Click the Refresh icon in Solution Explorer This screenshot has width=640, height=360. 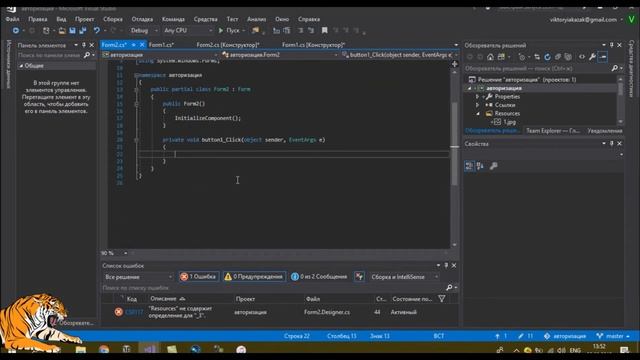547,57
